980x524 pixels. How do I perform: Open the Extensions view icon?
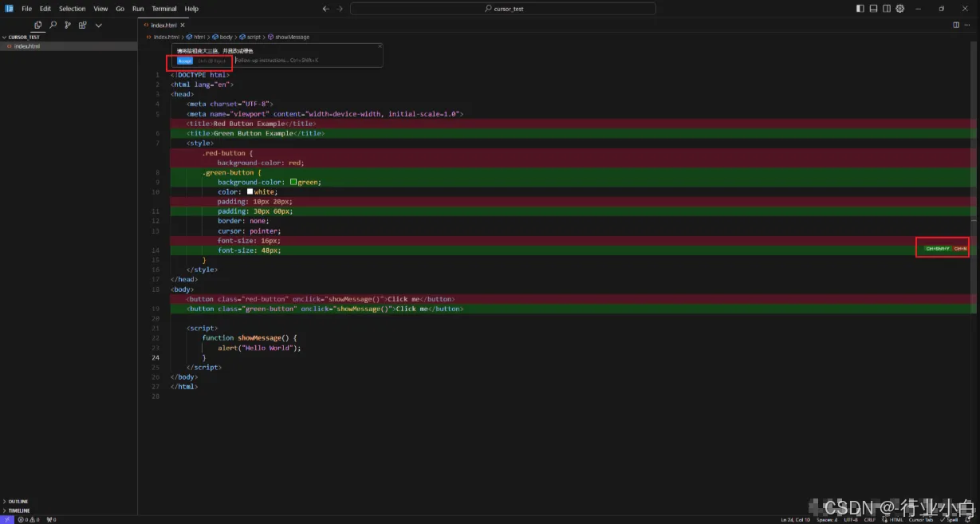click(x=82, y=26)
